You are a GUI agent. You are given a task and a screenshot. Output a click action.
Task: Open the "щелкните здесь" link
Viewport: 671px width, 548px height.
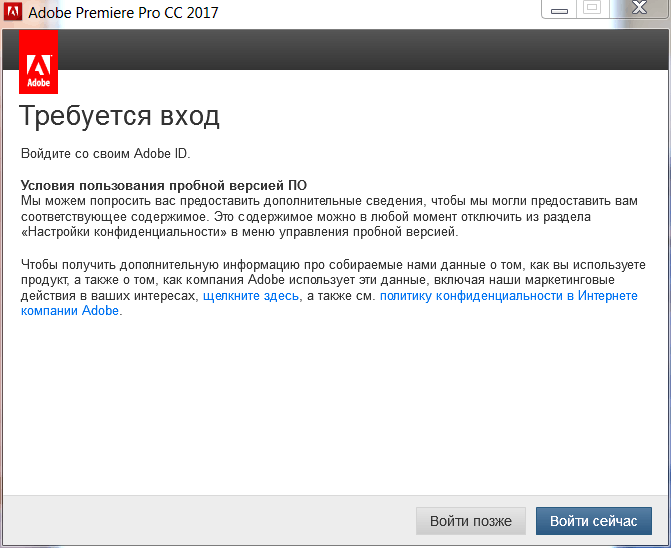pyautogui.click(x=252, y=296)
